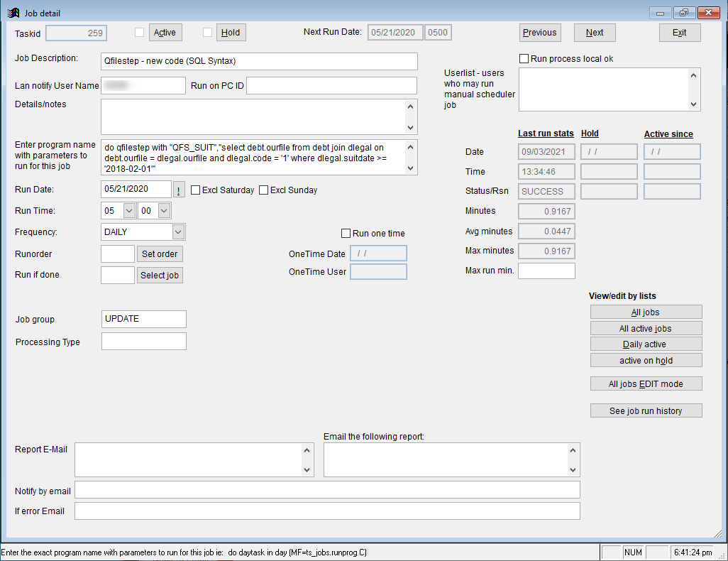
Task: Open the run hour dropdown
Action: pyautogui.click(x=130, y=210)
